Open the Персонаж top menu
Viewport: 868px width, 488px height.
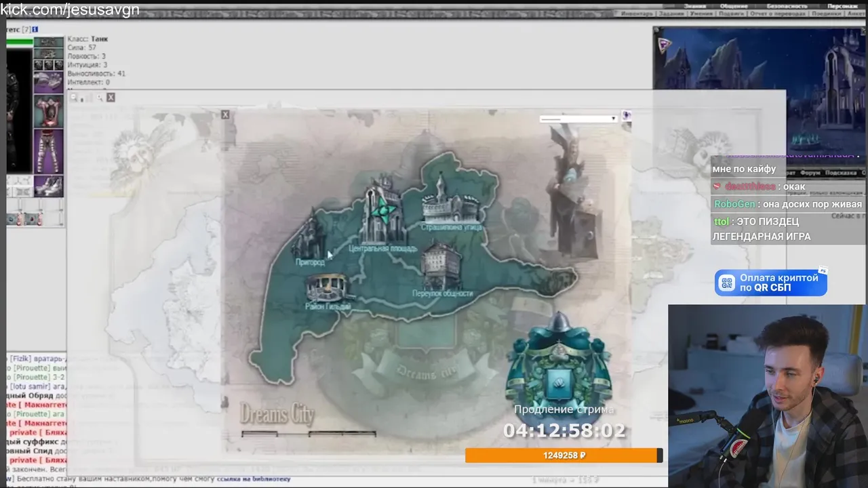(x=842, y=5)
